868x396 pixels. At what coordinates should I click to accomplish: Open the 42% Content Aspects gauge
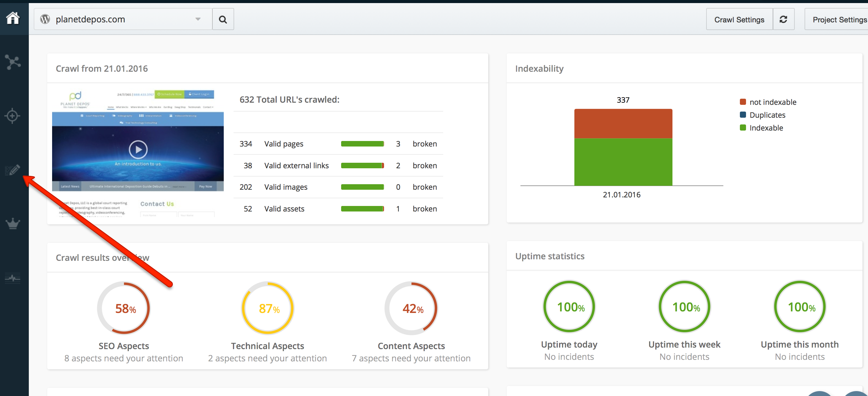(x=411, y=308)
